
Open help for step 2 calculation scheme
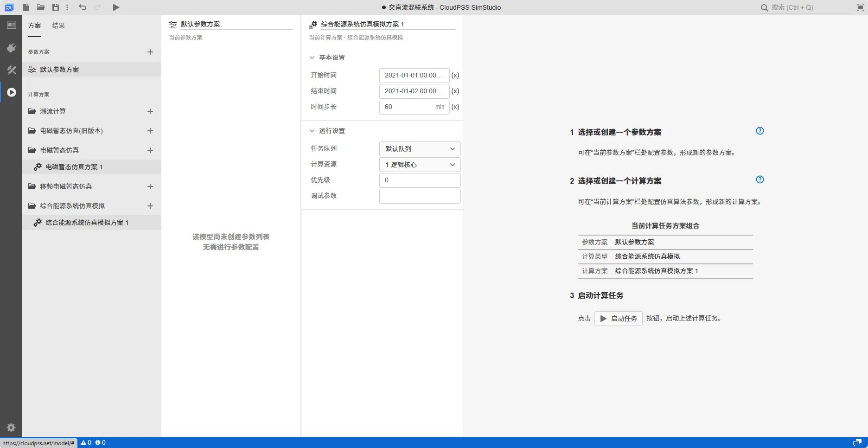point(759,179)
